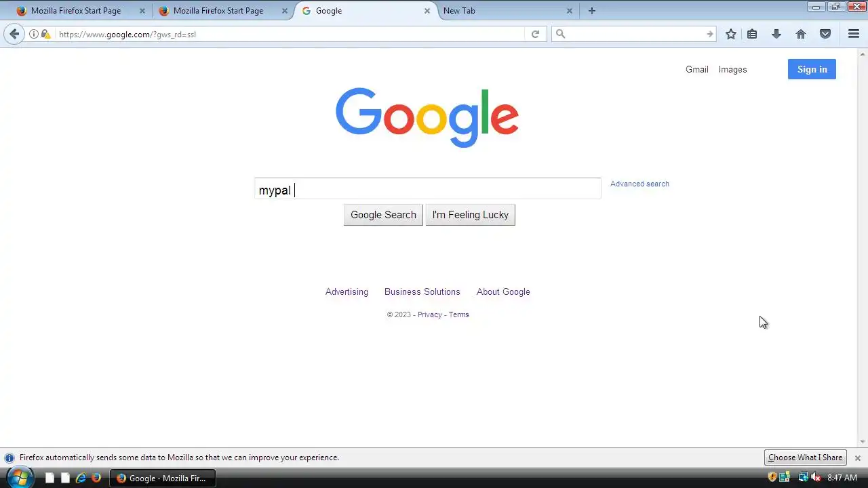This screenshot has width=868, height=488.
Task: Open the security shield tray icon
Action: pos(772,477)
